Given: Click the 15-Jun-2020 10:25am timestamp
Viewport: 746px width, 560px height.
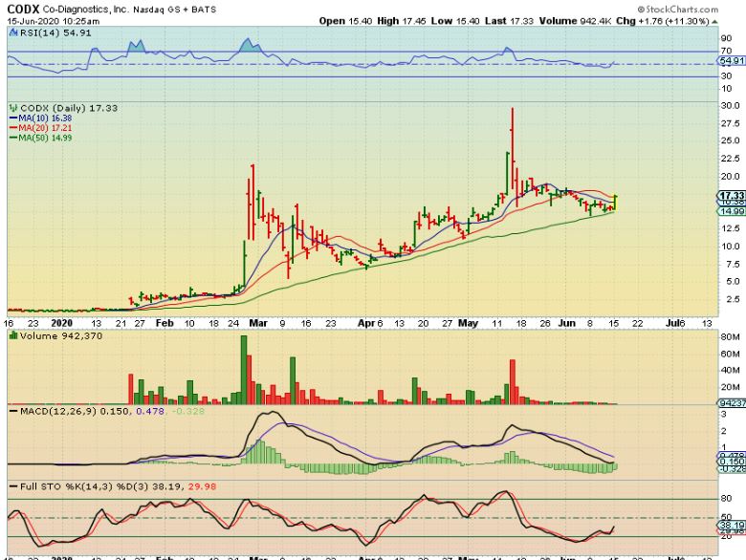Looking at the screenshot, I should pyautogui.click(x=54, y=21).
